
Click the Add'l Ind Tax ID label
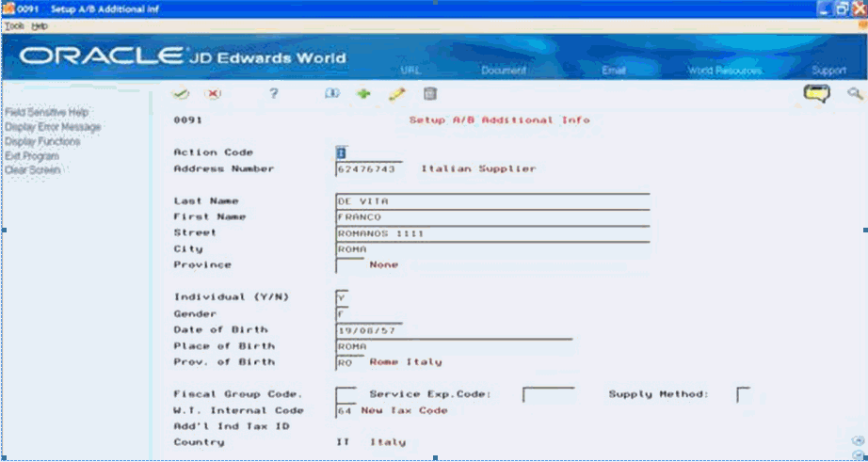click(232, 426)
